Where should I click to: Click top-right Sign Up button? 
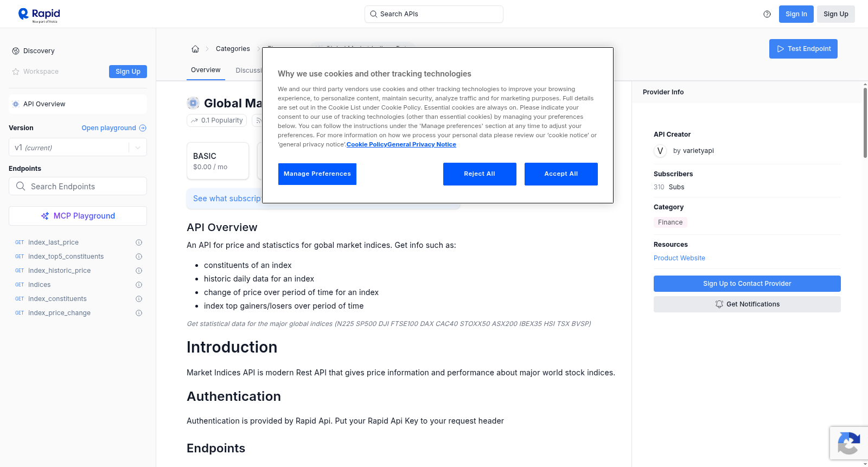click(x=836, y=14)
